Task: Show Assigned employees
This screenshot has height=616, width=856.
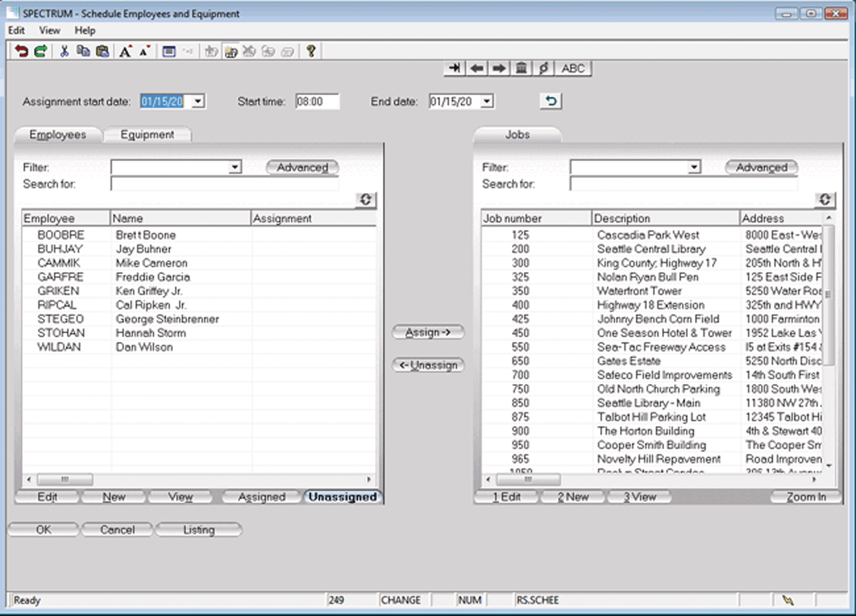Action: pyautogui.click(x=261, y=497)
